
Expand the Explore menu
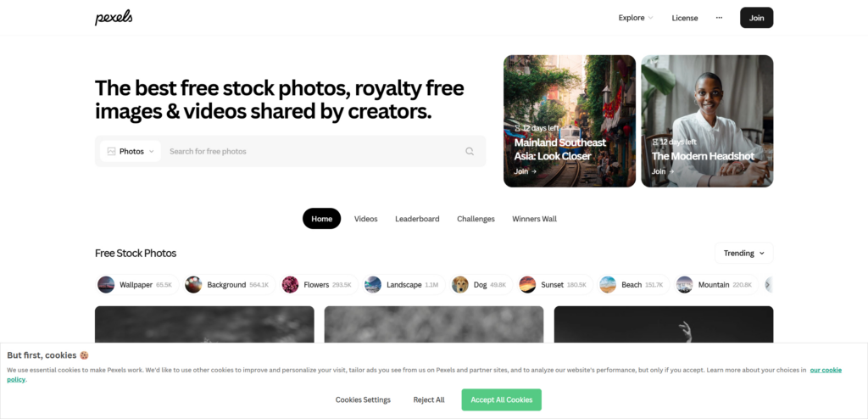tap(636, 18)
